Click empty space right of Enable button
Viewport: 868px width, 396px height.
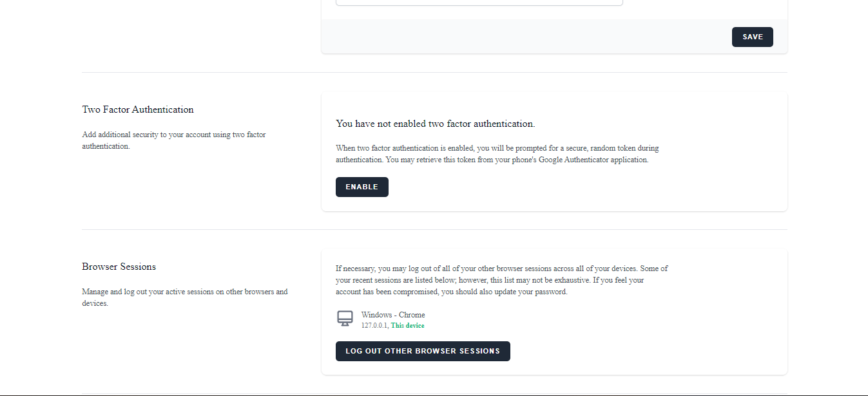548,187
